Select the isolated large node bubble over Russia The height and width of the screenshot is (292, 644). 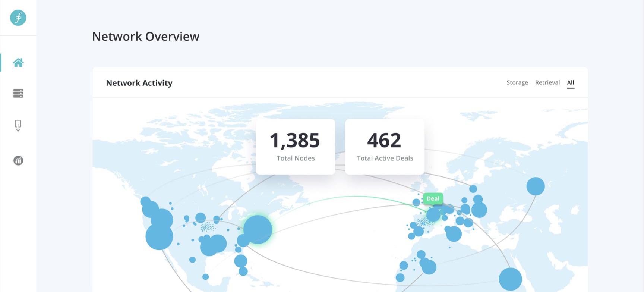pyautogui.click(x=535, y=186)
